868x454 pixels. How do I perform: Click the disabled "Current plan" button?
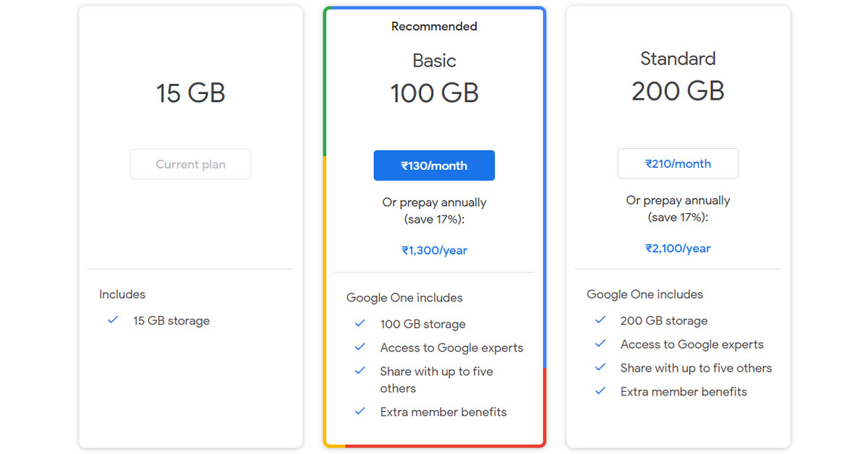[190, 164]
